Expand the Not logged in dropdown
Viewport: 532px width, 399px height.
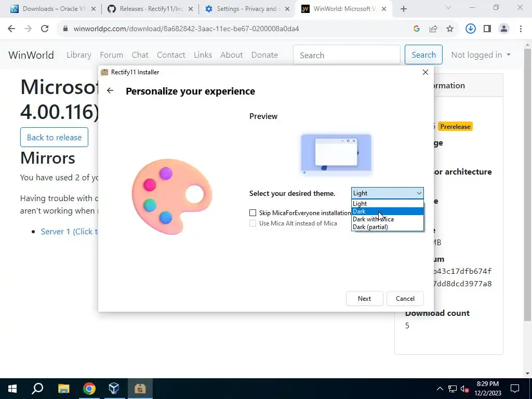[481, 55]
